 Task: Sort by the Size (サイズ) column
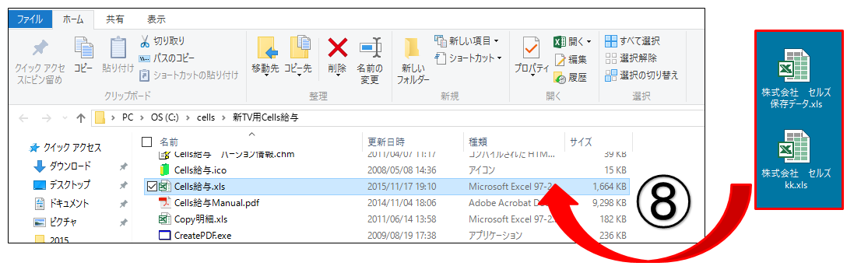581,142
